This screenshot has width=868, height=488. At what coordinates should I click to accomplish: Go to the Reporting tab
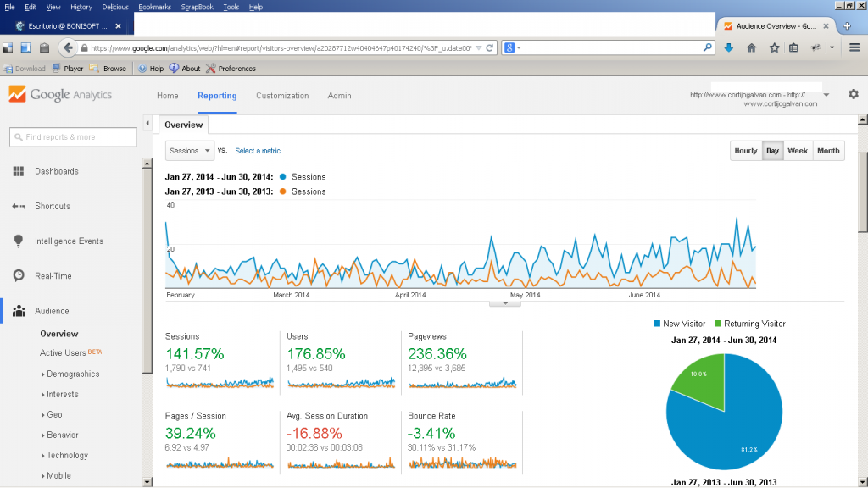point(217,96)
